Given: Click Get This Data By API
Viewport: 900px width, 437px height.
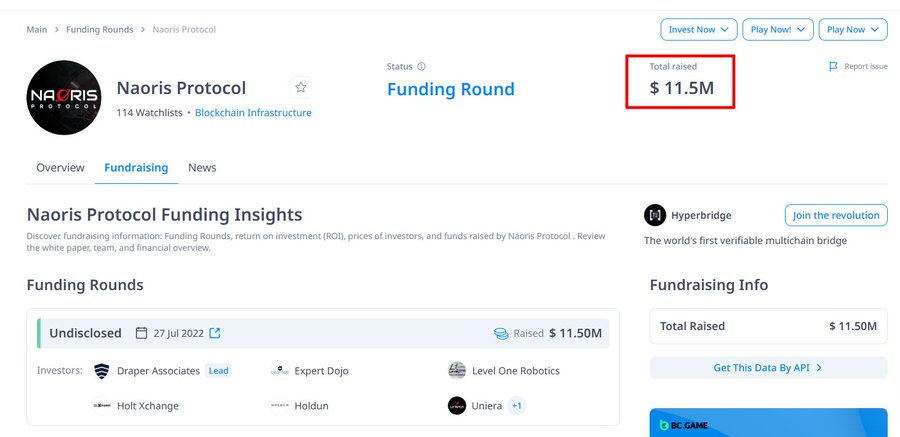Looking at the screenshot, I should click(768, 368).
